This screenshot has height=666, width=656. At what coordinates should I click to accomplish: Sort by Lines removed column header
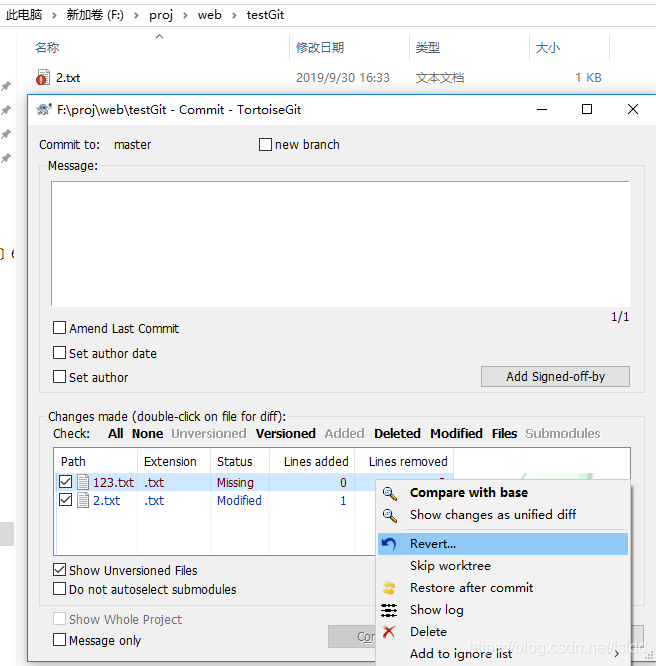point(404,461)
